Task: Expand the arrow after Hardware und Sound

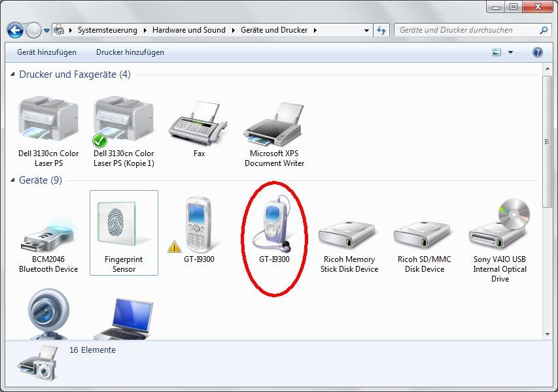Action: coord(233,30)
